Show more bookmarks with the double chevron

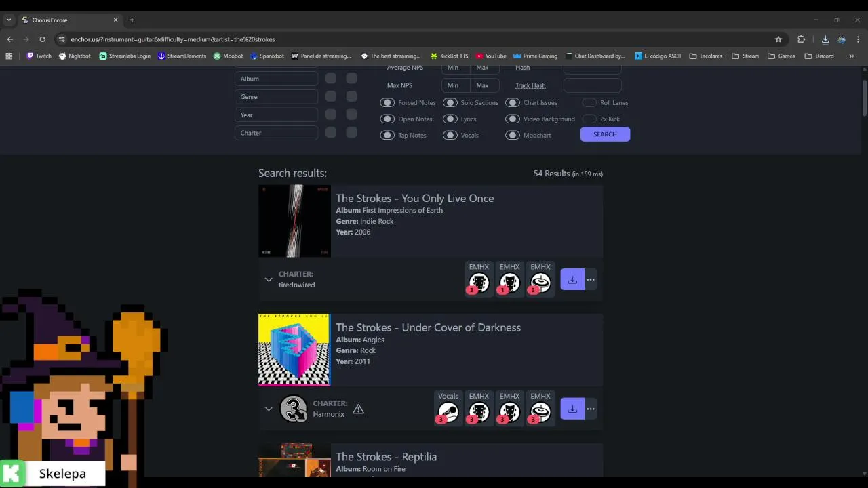click(851, 56)
